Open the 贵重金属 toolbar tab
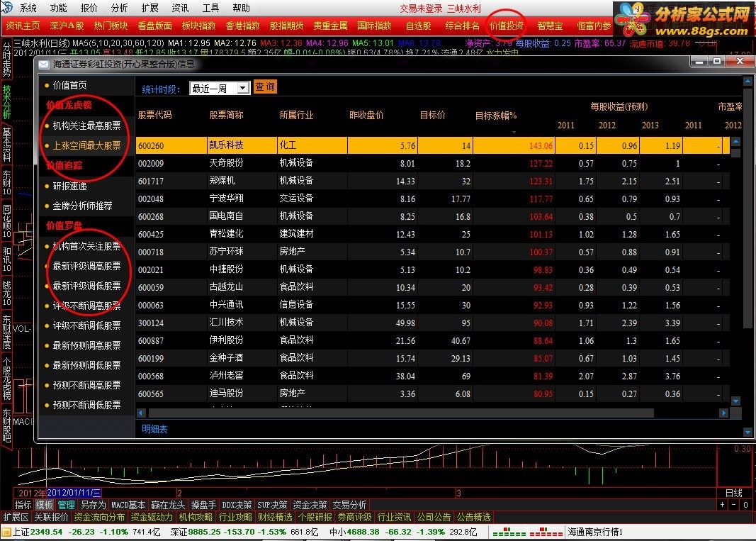This screenshot has height=541, width=756. click(330, 26)
